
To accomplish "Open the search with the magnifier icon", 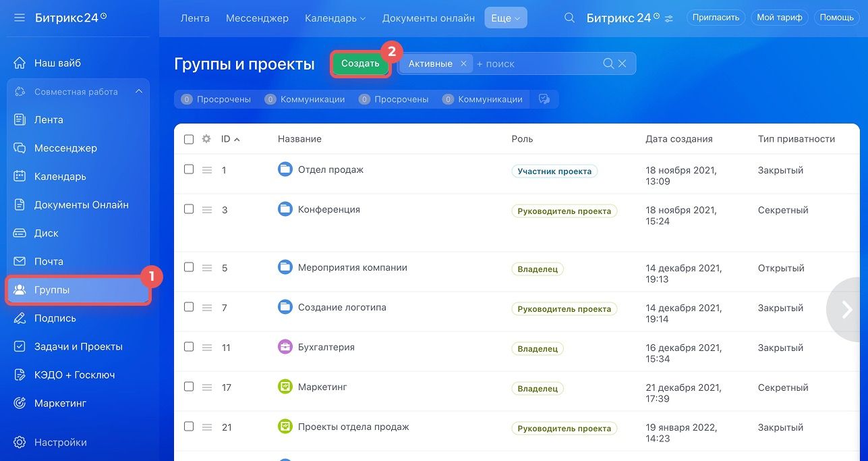I will point(569,18).
